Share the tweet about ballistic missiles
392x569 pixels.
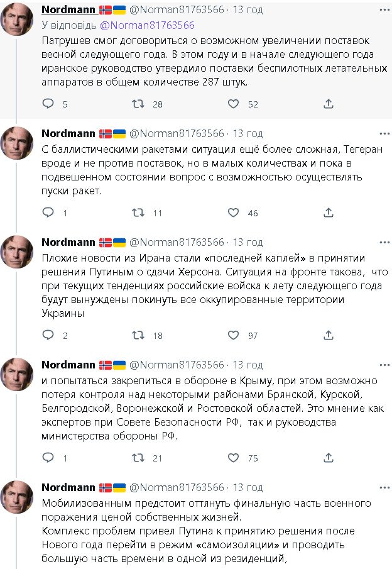click(x=328, y=213)
